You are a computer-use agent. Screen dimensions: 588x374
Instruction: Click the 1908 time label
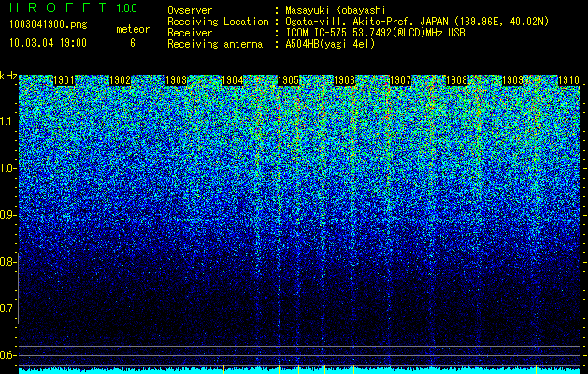[x=456, y=80]
